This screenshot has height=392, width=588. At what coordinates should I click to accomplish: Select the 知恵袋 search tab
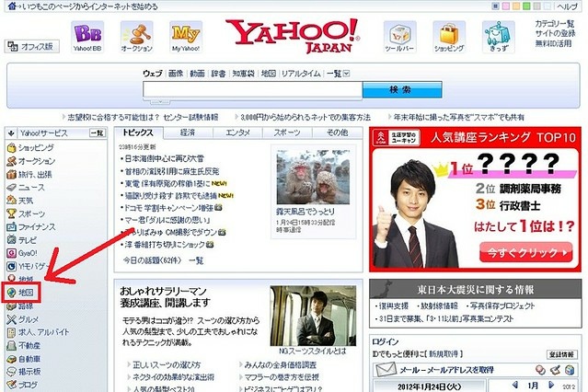tap(243, 74)
